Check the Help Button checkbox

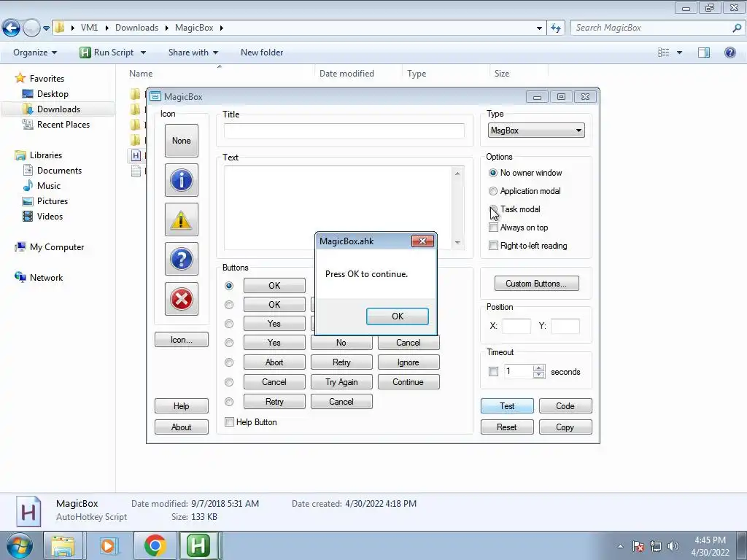tap(229, 422)
